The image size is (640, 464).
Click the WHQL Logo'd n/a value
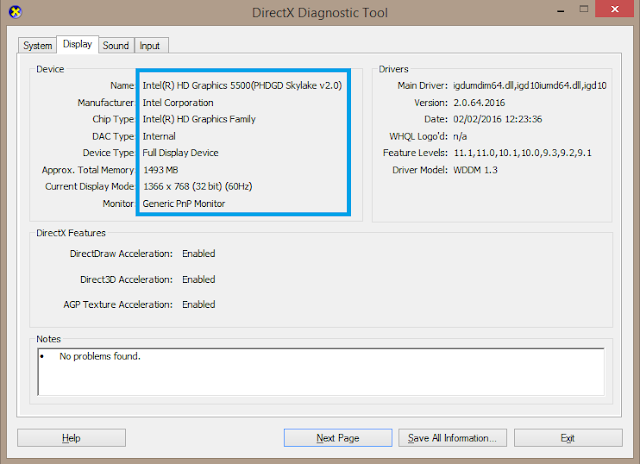coord(460,136)
